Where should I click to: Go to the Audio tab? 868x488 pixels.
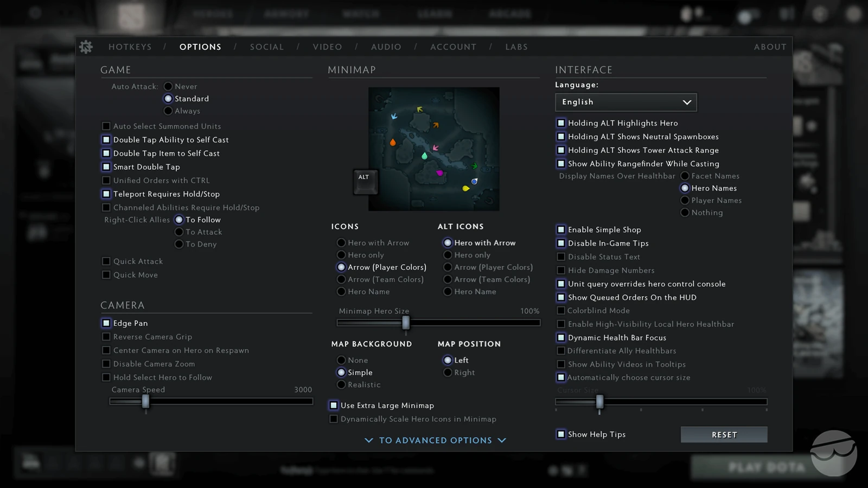(386, 47)
